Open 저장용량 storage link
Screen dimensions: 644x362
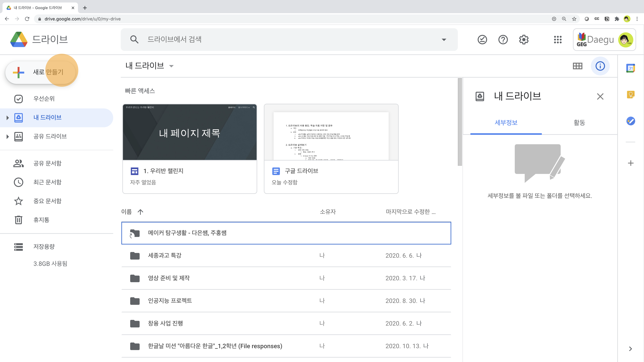[44, 247]
